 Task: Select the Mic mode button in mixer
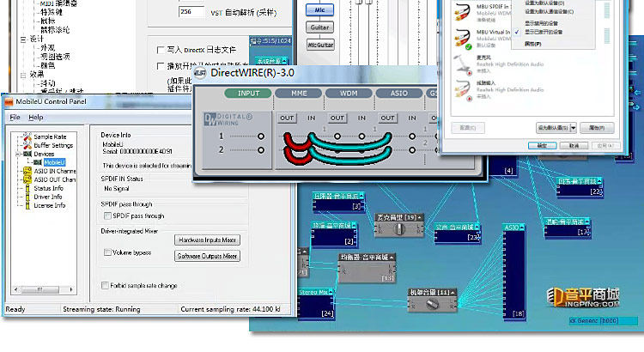[319, 10]
